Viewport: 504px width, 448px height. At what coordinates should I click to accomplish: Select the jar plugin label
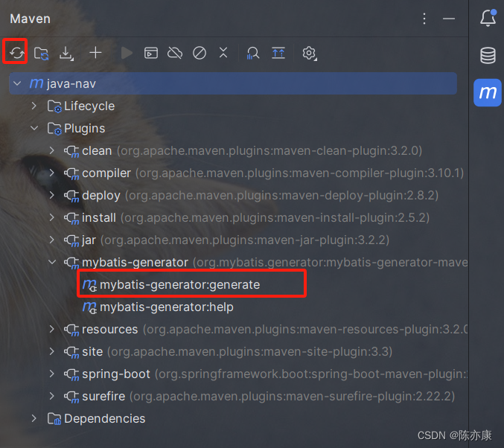point(89,240)
